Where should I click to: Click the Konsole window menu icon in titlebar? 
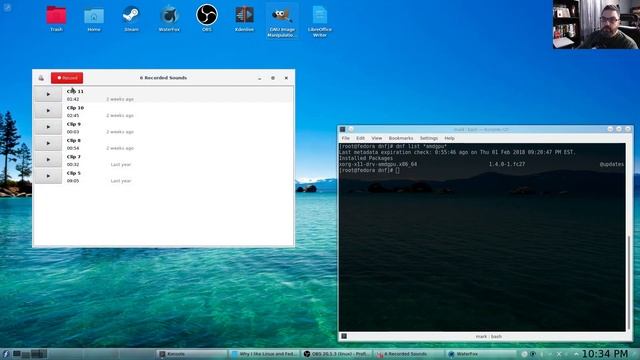point(343,129)
